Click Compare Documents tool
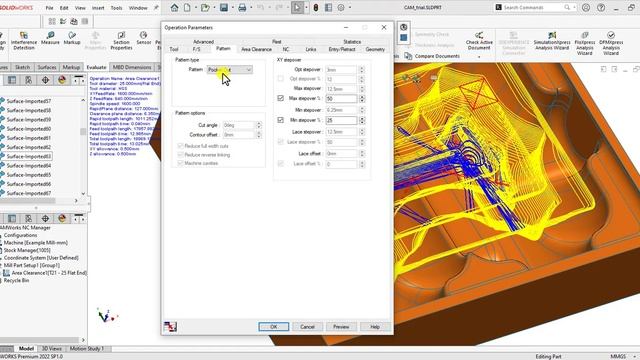Screen dimensions: 640x360 (x=432, y=56)
